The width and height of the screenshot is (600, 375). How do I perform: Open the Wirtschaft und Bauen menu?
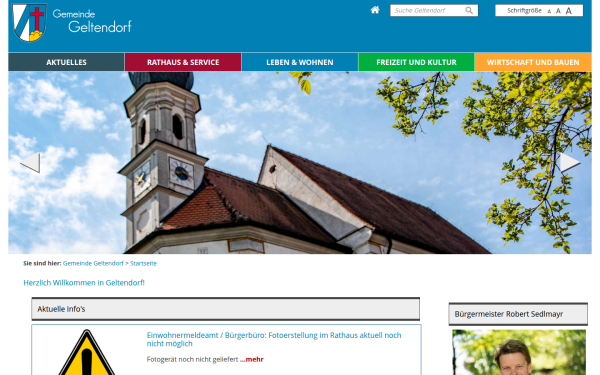[x=533, y=62]
